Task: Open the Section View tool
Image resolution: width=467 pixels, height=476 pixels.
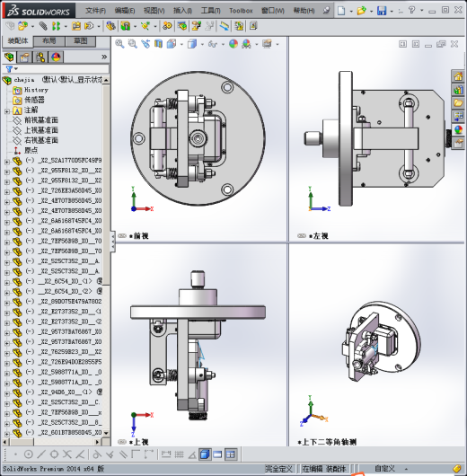Action: click(x=158, y=44)
